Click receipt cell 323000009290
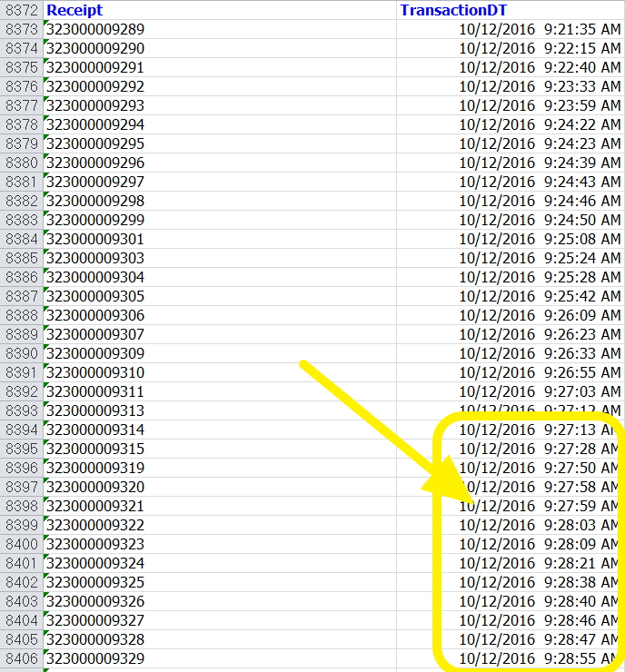Screen dimensions: 625x672 pos(220,48)
